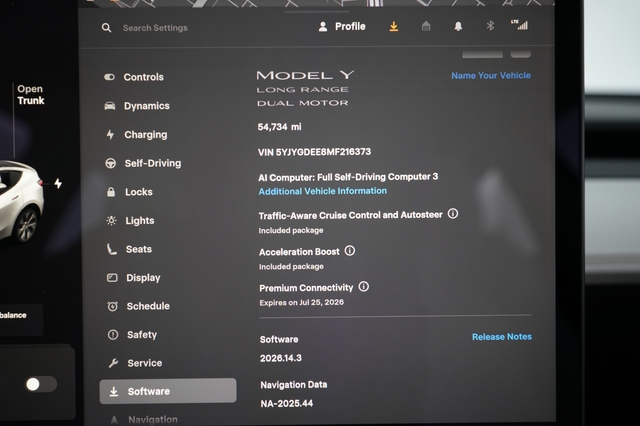Click the Name Your Vehicle link

click(x=491, y=75)
